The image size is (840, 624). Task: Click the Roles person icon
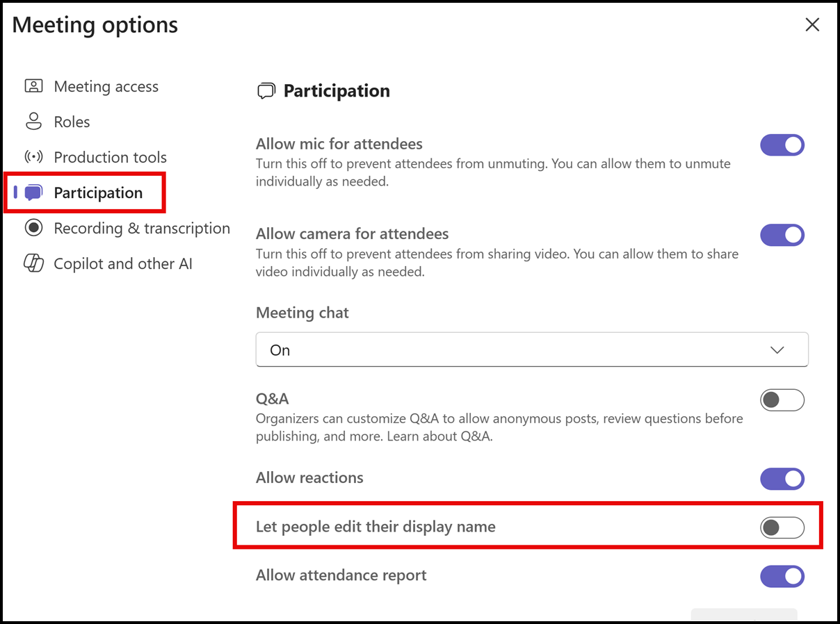[x=33, y=122]
